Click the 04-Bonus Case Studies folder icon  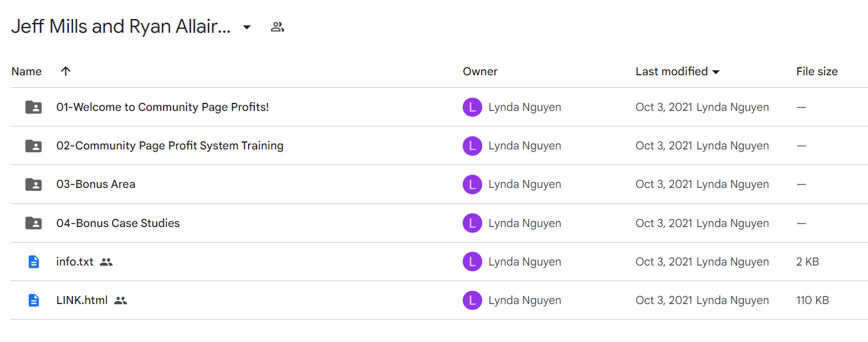tap(34, 223)
